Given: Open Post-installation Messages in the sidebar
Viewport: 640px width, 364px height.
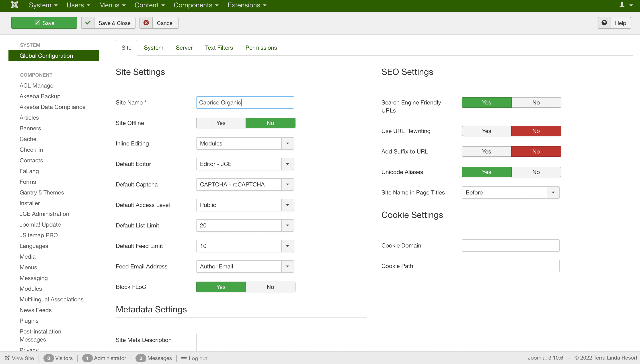Looking at the screenshot, I should (x=41, y=335).
